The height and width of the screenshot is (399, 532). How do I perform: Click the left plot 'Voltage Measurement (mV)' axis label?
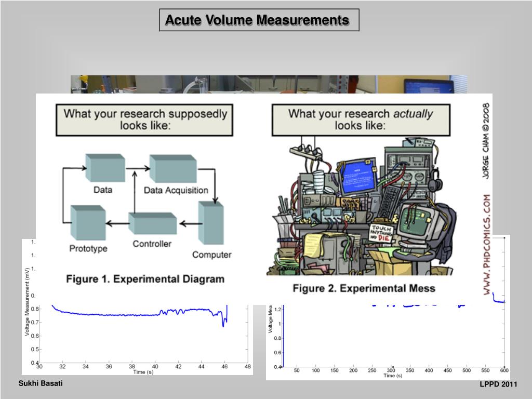coord(27,302)
